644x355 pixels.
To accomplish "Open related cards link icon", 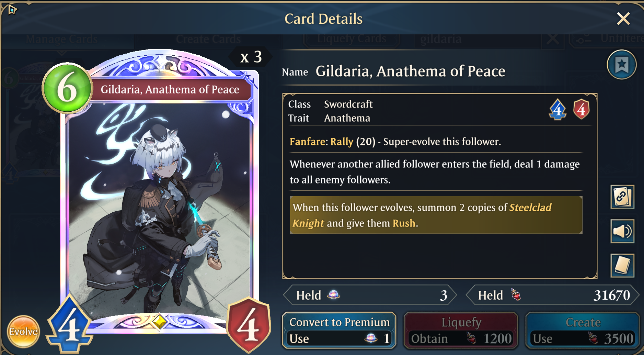I will 622,197.
